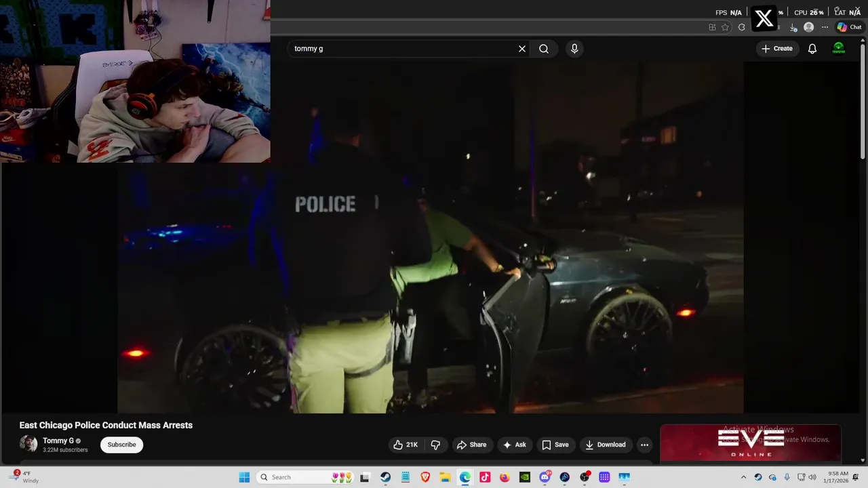Open the weather widget showing 4°F Windy
The width and height of the screenshot is (868, 488).
pyautogui.click(x=23, y=477)
